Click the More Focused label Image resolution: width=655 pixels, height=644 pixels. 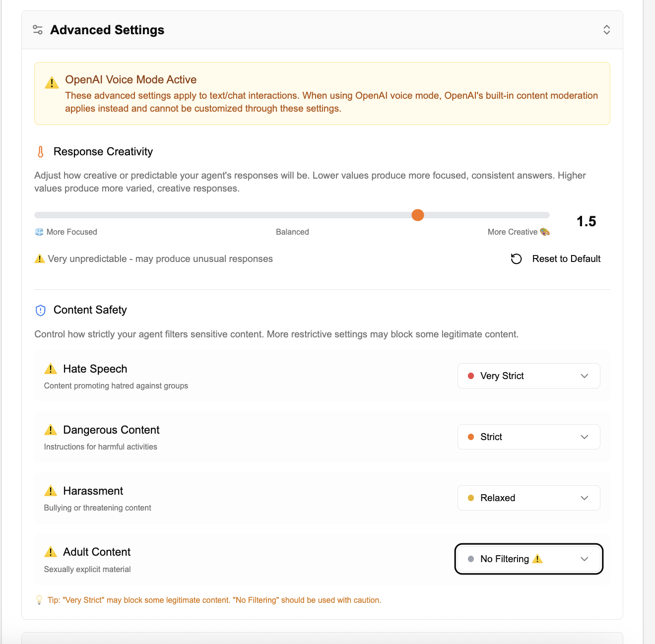(66, 232)
